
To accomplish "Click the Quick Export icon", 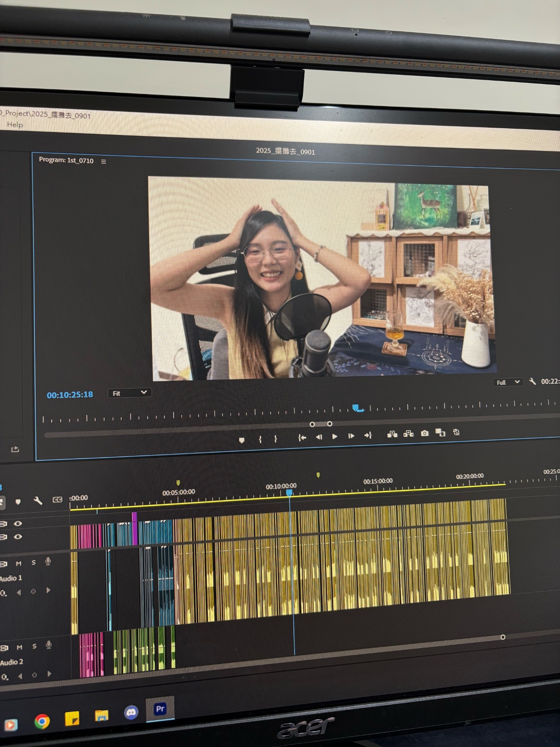I will [x=15, y=449].
